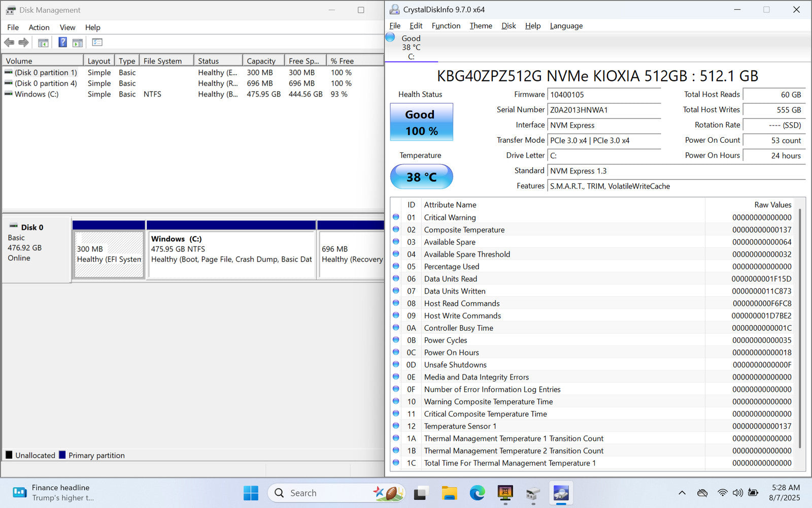The width and height of the screenshot is (812, 508).
Task: Open the Function menu in CrystalDiskInfo
Action: pos(446,26)
